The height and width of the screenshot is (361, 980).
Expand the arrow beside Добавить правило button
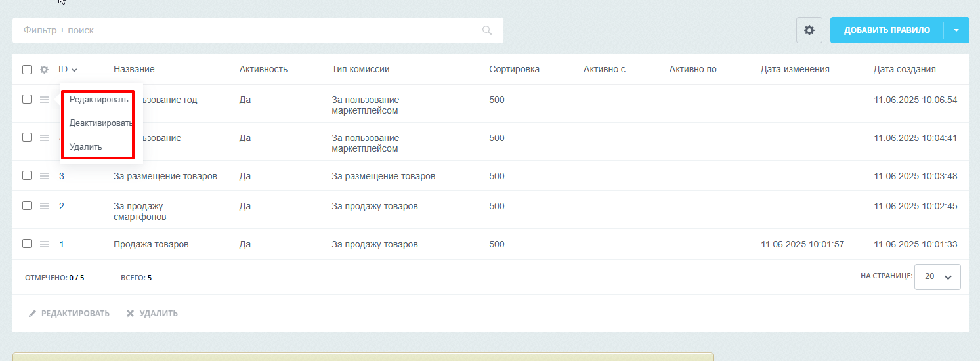point(956,30)
